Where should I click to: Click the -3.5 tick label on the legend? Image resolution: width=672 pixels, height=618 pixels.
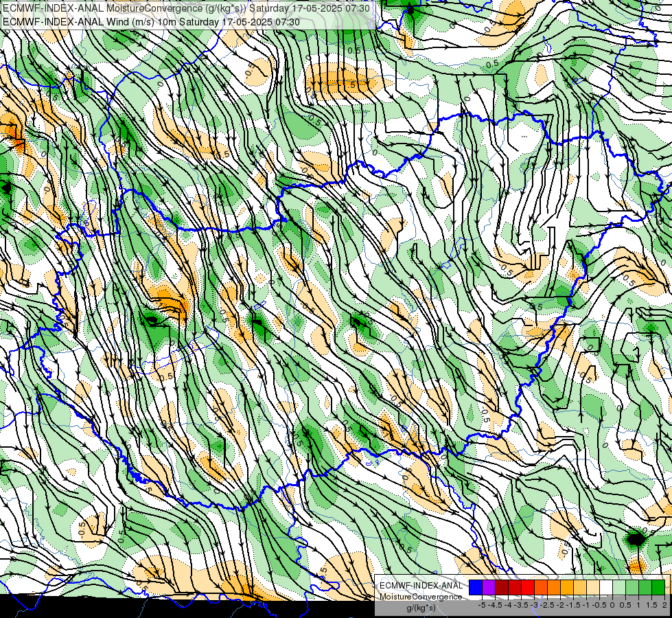tap(521, 605)
